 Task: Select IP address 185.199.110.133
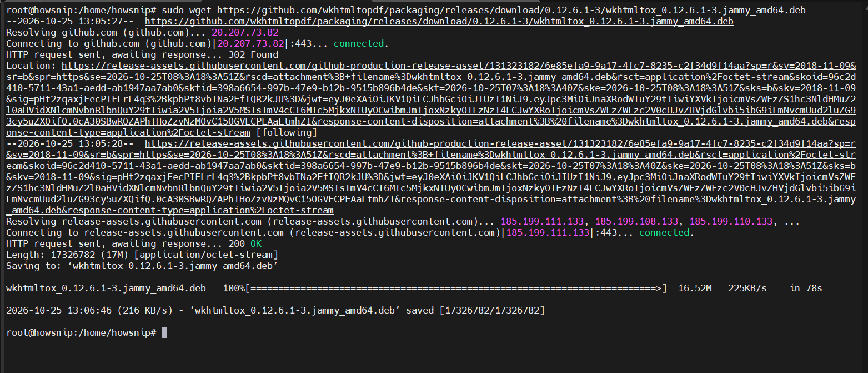[731, 221]
